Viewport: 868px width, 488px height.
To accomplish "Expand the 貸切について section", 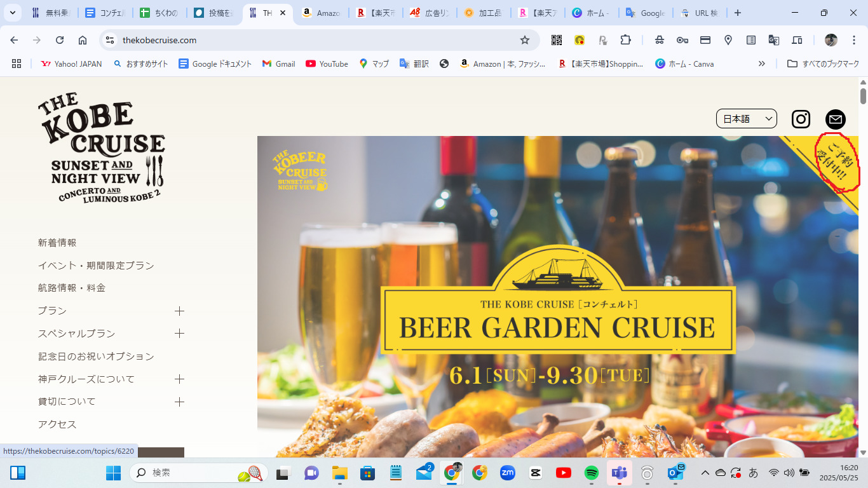I will point(179,402).
